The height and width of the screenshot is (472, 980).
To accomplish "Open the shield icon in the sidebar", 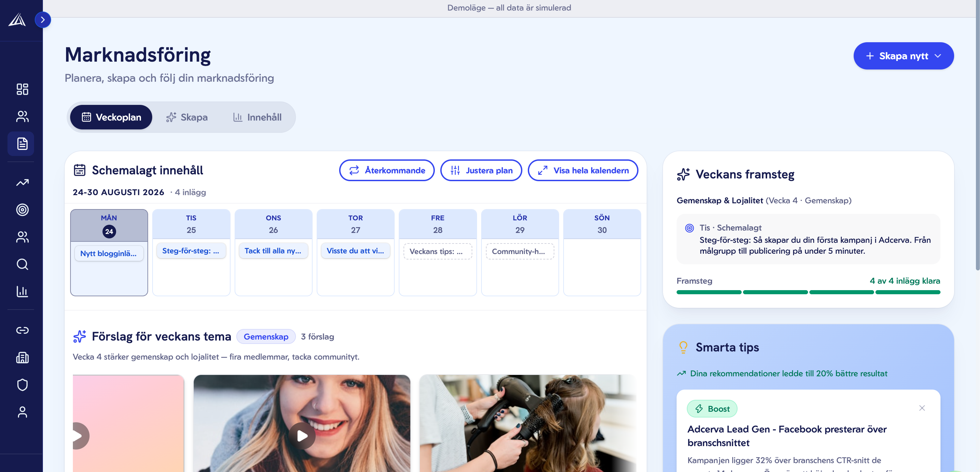I will tap(22, 385).
